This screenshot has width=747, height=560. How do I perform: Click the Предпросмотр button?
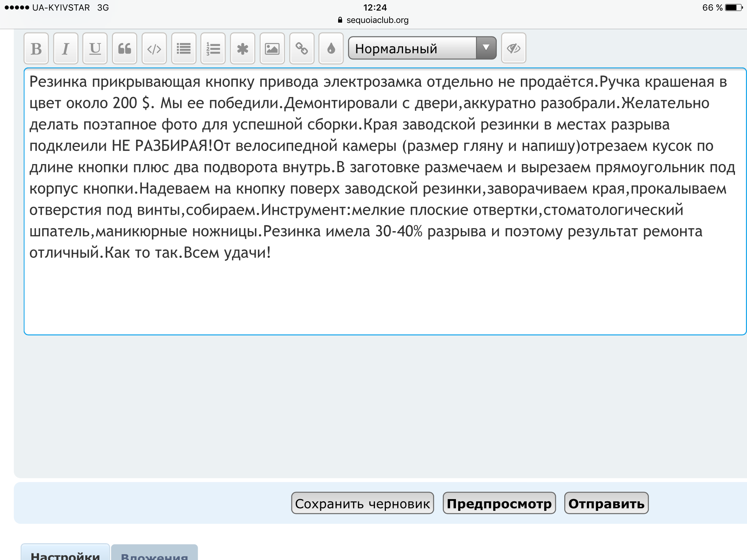tap(499, 503)
